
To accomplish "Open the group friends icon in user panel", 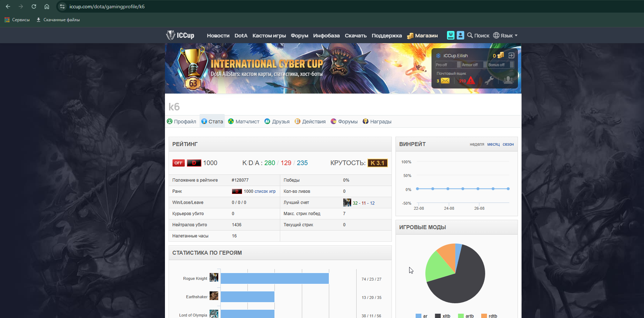I will (x=508, y=80).
